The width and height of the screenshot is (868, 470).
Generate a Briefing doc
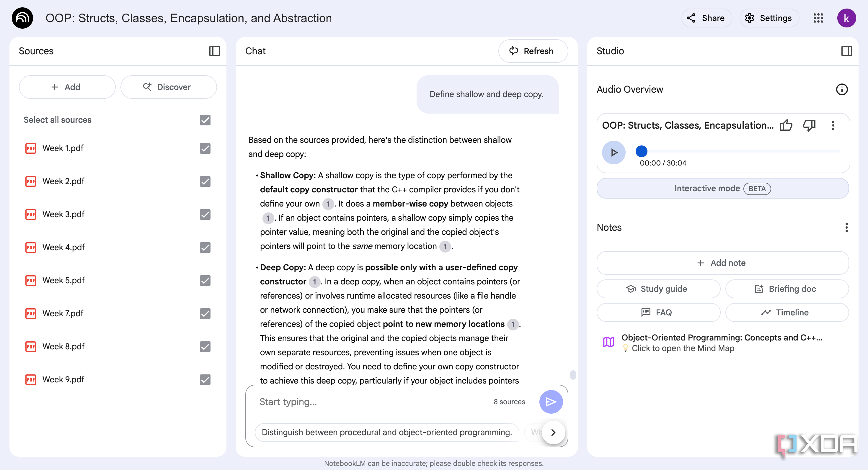[x=787, y=289]
